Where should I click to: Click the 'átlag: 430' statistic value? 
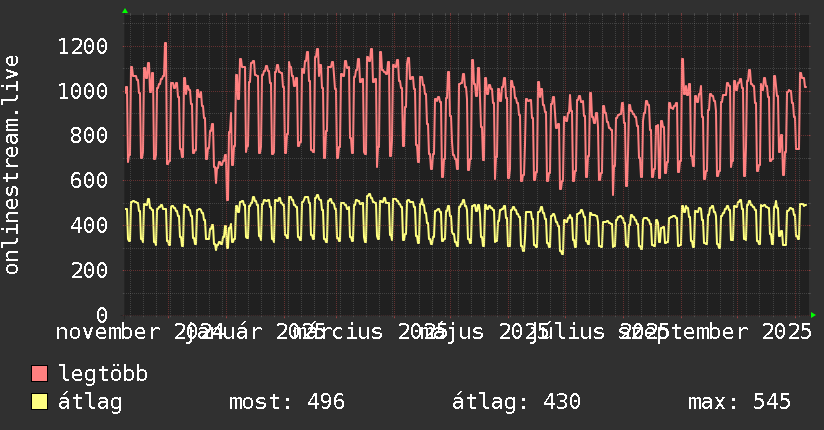coord(516,402)
